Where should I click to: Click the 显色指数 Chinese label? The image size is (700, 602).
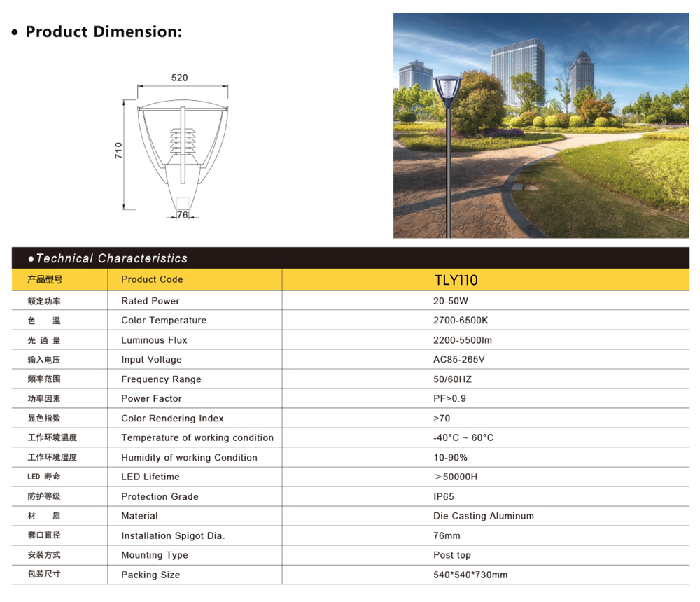[43, 419]
